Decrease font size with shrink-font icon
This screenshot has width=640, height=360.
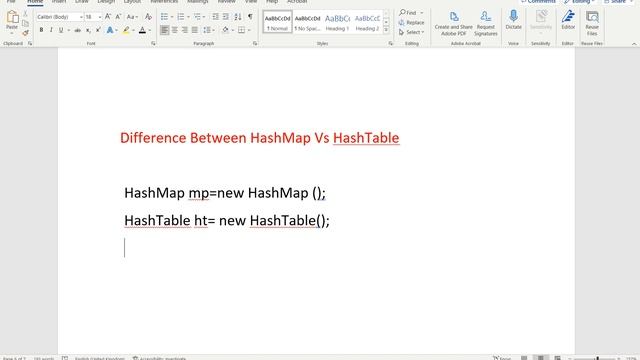(118, 17)
